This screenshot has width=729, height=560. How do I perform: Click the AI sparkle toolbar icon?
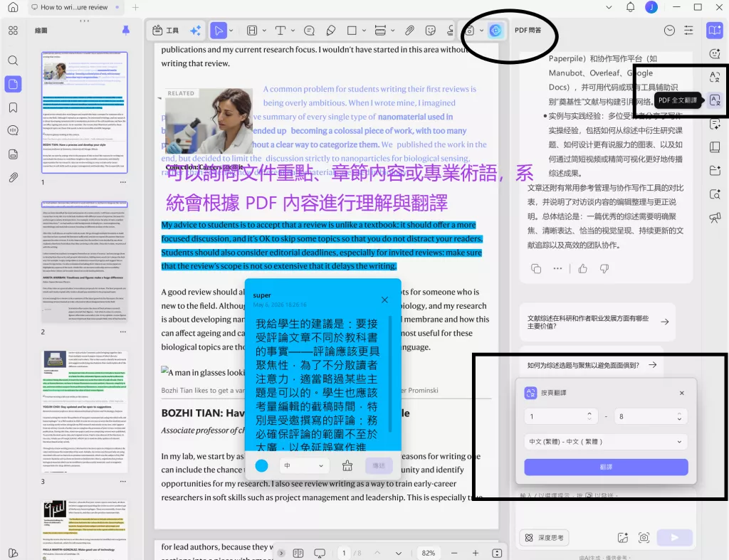tap(195, 31)
